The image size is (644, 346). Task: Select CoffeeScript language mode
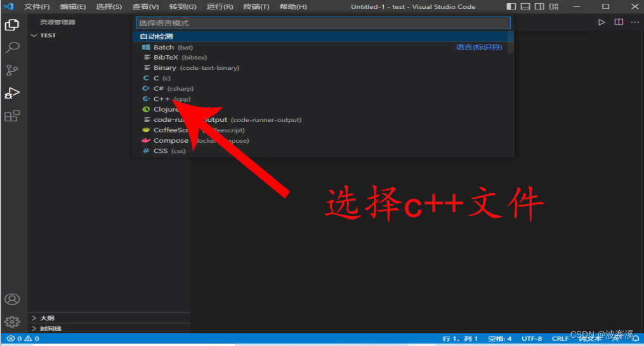coord(323,130)
